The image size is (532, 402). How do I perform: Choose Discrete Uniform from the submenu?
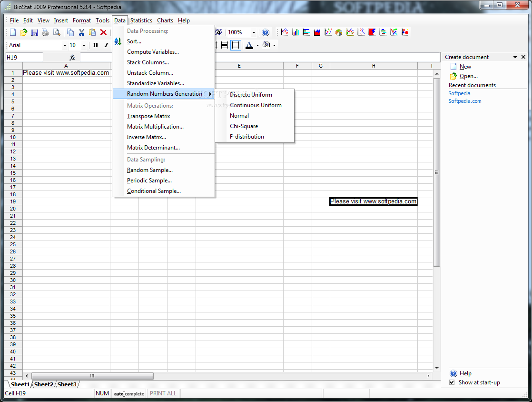coord(255,95)
